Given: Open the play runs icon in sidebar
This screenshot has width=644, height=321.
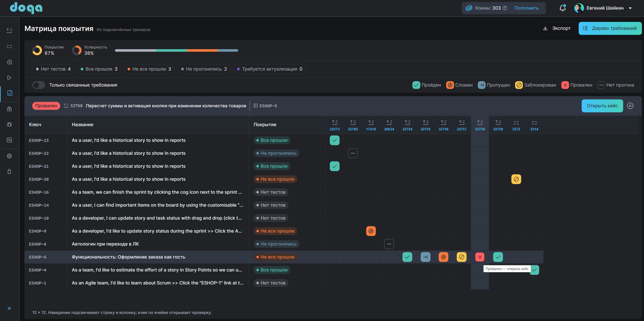Looking at the screenshot, I should click(9, 78).
